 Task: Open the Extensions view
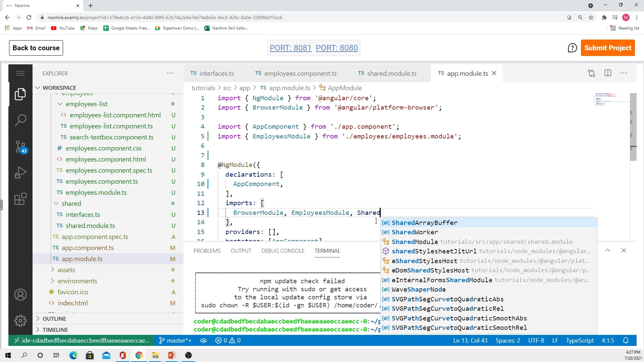[20, 199]
